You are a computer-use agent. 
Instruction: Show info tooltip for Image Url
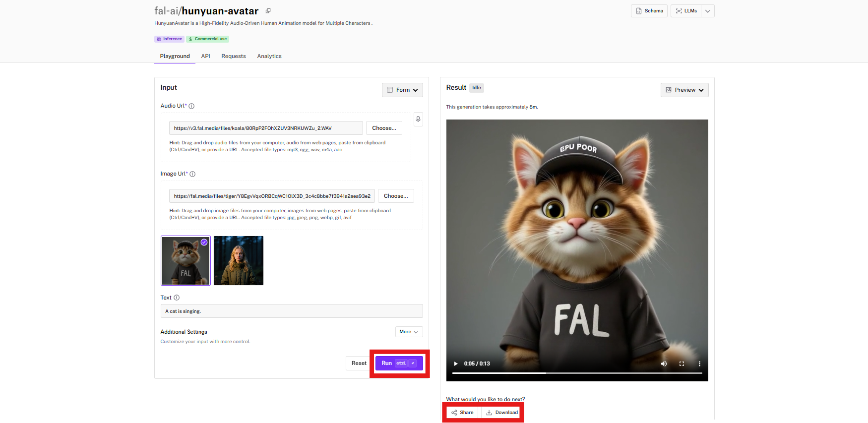tap(192, 174)
